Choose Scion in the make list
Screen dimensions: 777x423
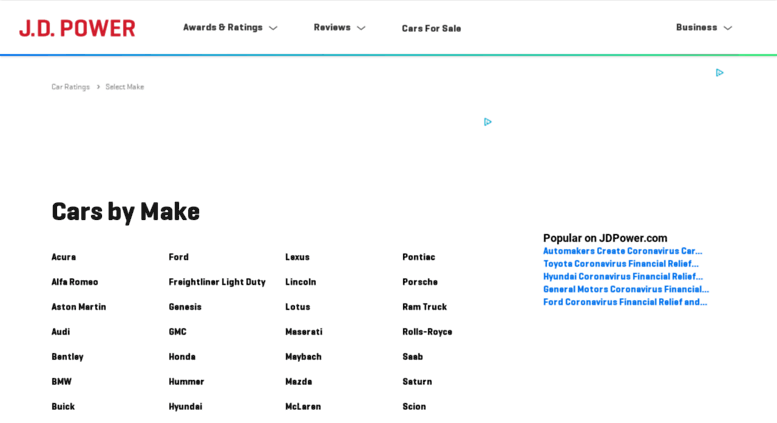click(414, 406)
